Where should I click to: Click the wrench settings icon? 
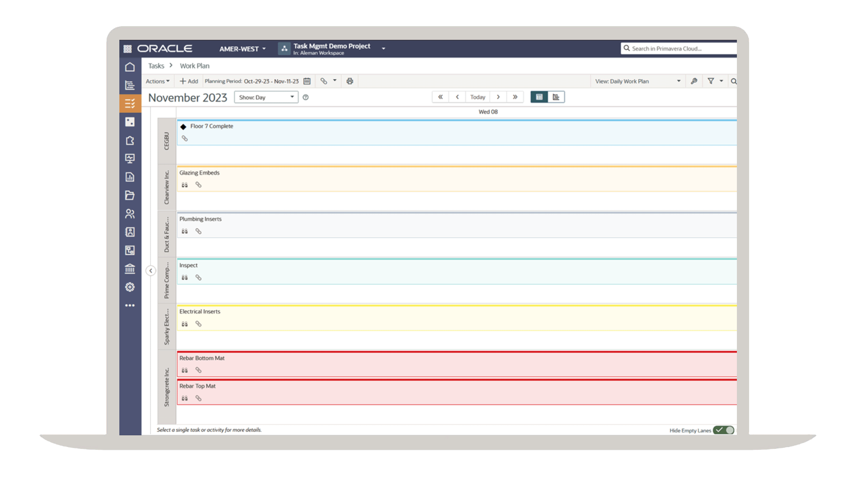(694, 81)
